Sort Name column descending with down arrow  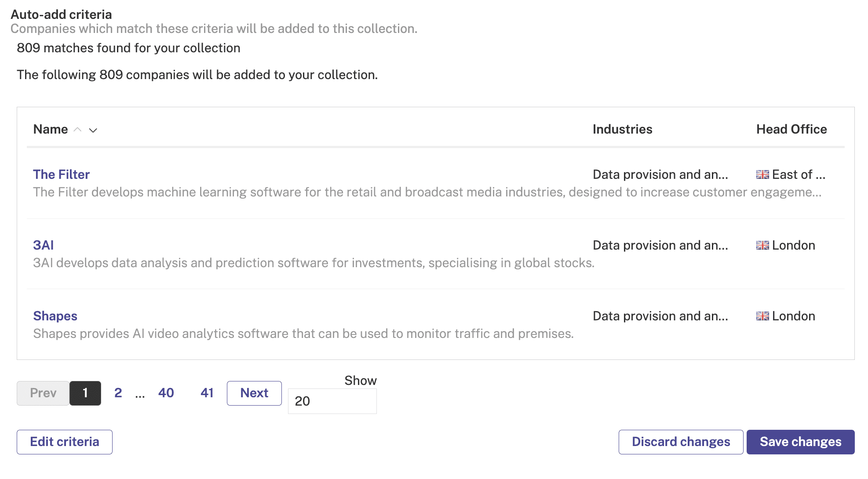93,130
